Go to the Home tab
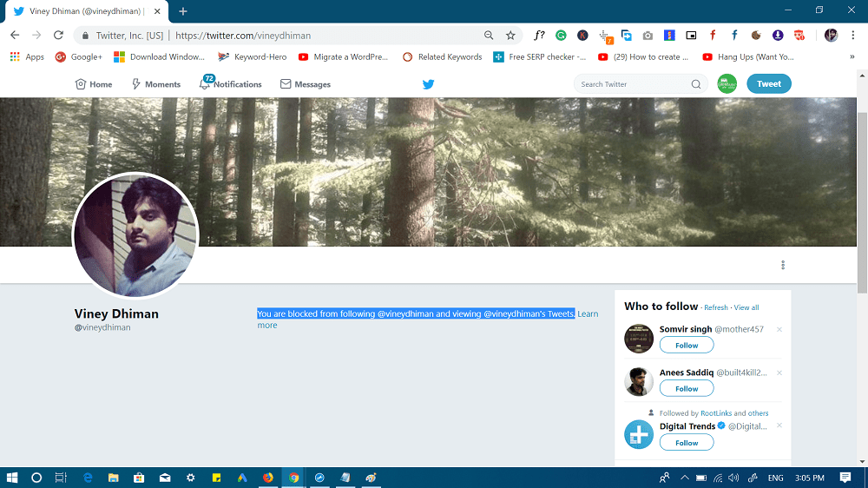Screen dimensions: 868x488 tap(94, 84)
